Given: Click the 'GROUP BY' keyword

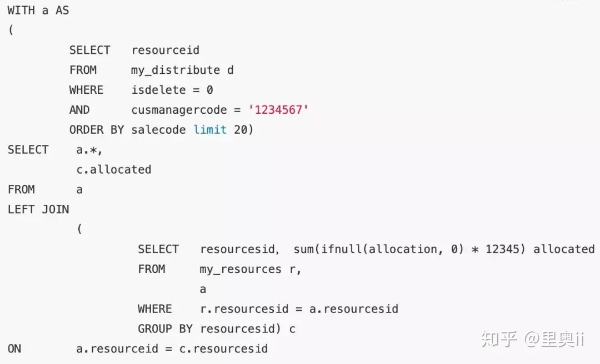Looking at the screenshot, I should [165, 329].
